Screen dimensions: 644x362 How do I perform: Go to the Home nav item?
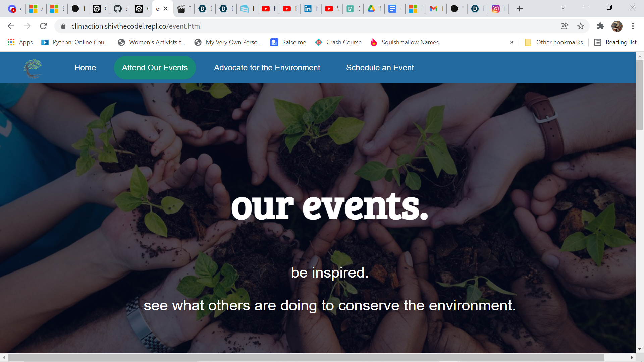click(x=85, y=68)
